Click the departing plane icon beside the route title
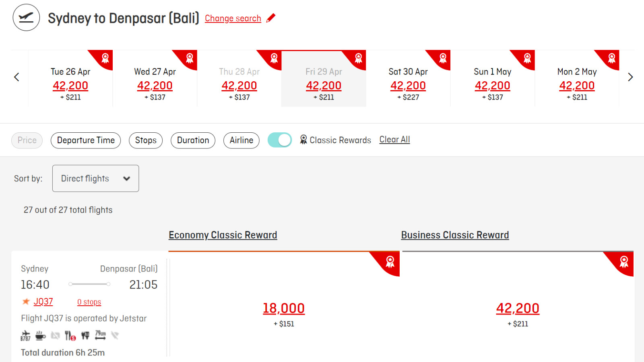Image resolution: width=644 pixels, height=362 pixels. pyautogui.click(x=26, y=18)
